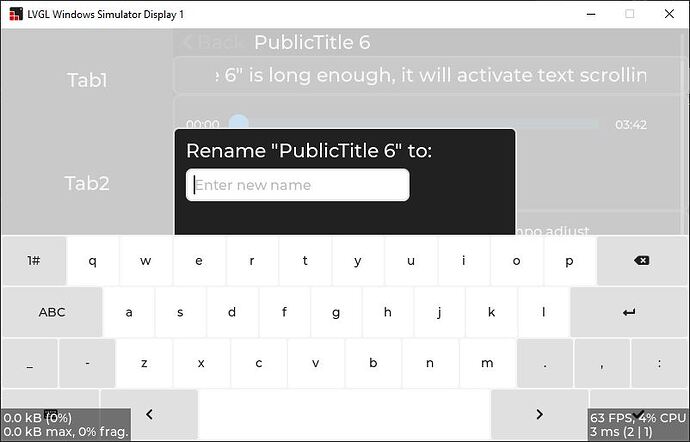Screen dimensions: 690x442
Task: Open Tab2 in the sidebar
Action: pyautogui.click(x=87, y=183)
